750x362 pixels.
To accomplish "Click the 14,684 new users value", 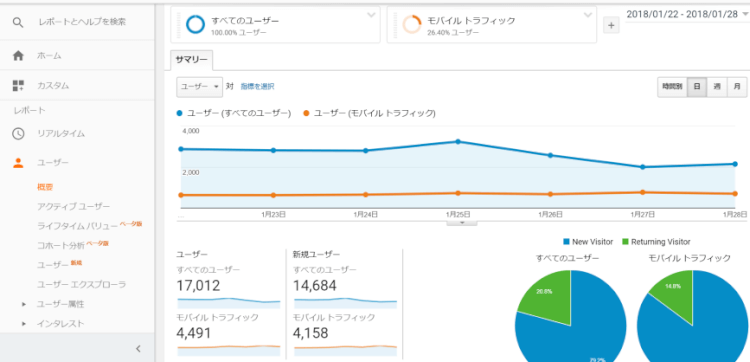I will 315,286.
